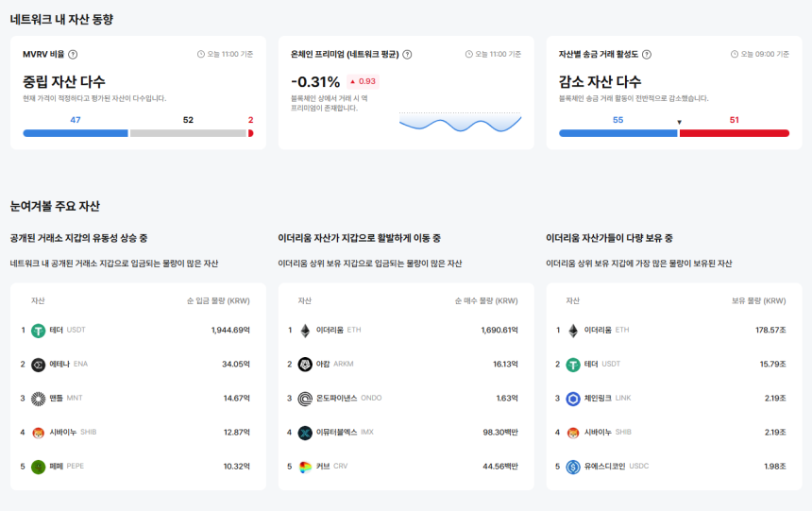Viewport: 812px width, 511px height.
Task: Click the 16.13억 value for ARKM
Action: [x=505, y=365]
